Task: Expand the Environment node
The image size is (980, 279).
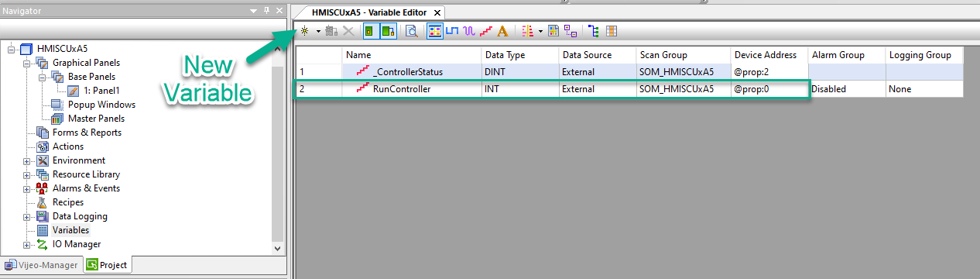Action: click(x=26, y=160)
